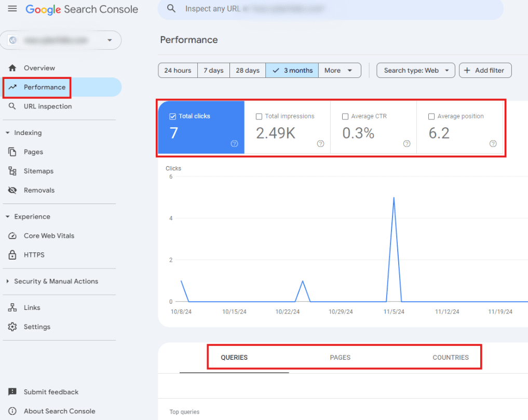Viewport: 528px width, 420px height.
Task: Click help icon on Total impressions card
Action: click(x=320, y=144)
